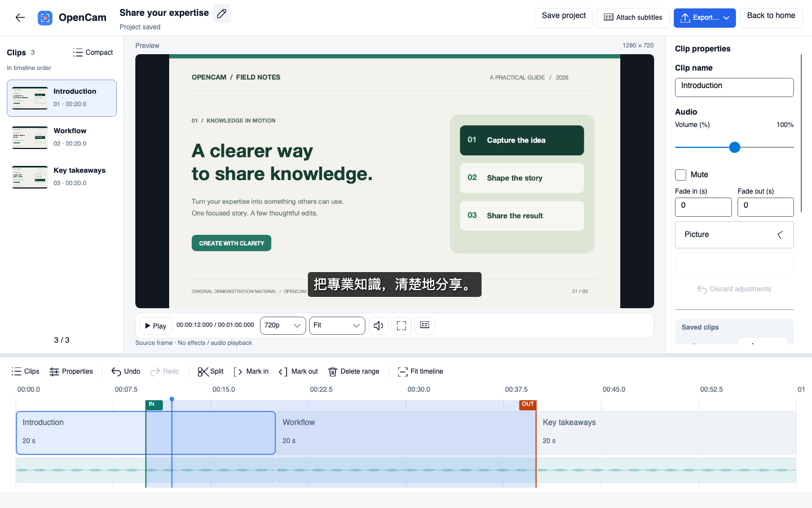Click Back to home button
Image resolution: width=812 pixels, height=508 pixels.
tap(771, 17)
